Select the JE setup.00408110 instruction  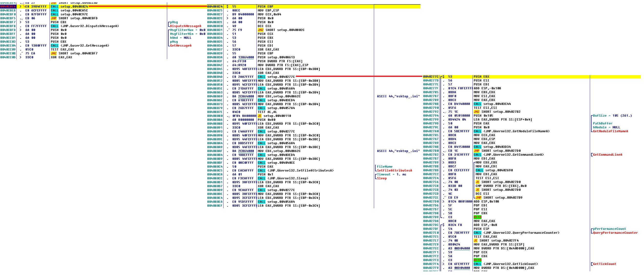(274, 116)
